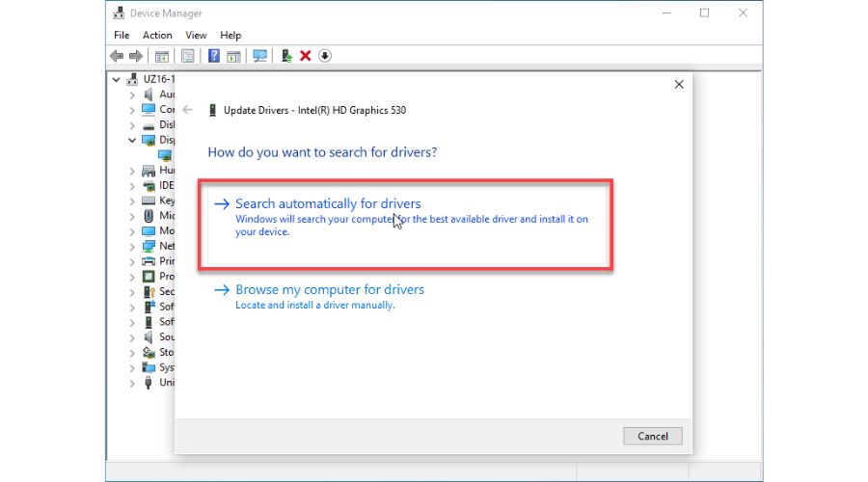Select the Monitors category icon
The height and width of the screenshot is (482, 868).
coord(149,230)
